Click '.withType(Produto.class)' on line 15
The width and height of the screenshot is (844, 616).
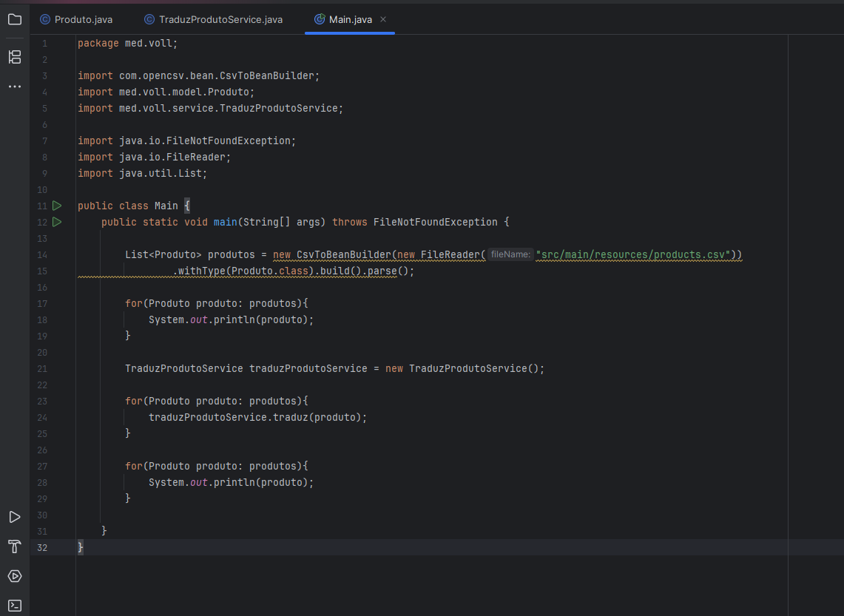click(243, 271)
